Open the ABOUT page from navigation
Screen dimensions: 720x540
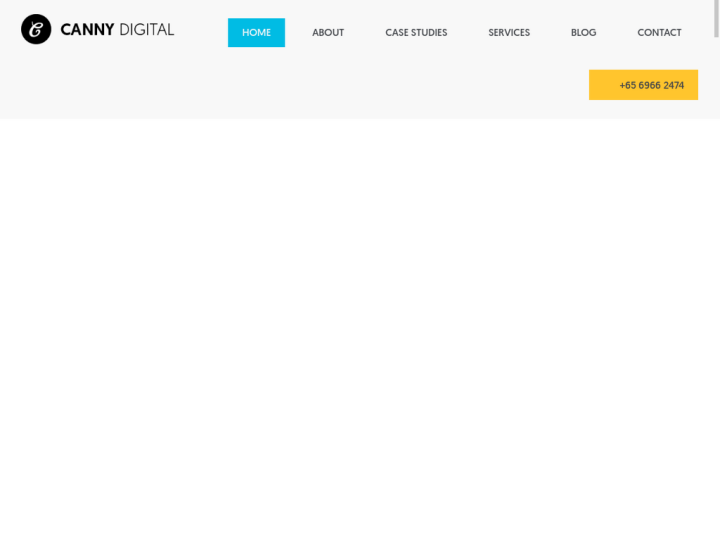328,33
